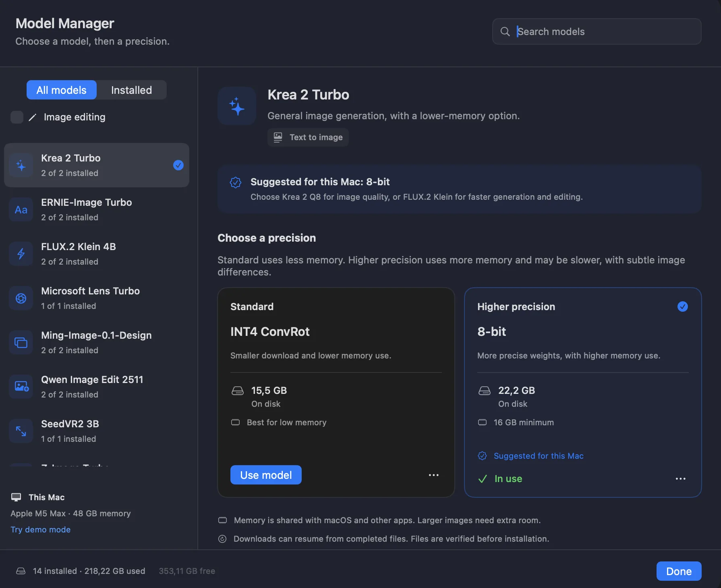Click Apple M5 Max · 48 GB memory text
This screenshot has height=588, width=721.
tap(70, 513)
